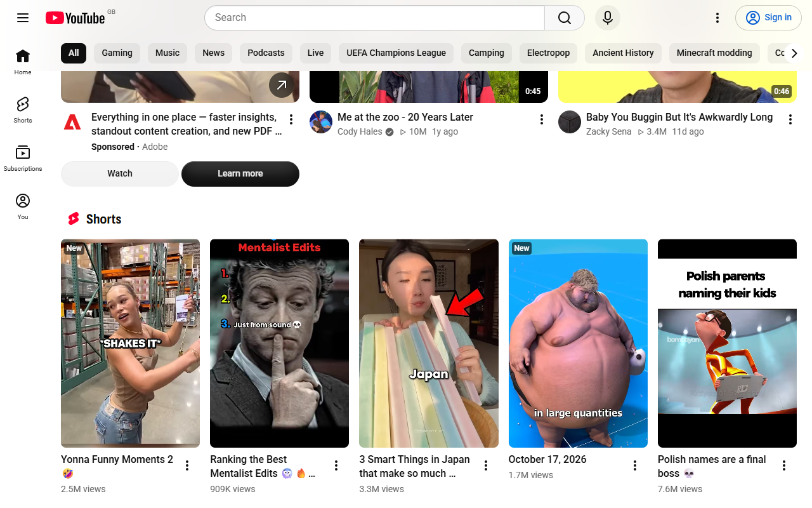Click the Watch button on the ad
The image size is (812, 508).
pyautogui.click(x=120, y=174)
